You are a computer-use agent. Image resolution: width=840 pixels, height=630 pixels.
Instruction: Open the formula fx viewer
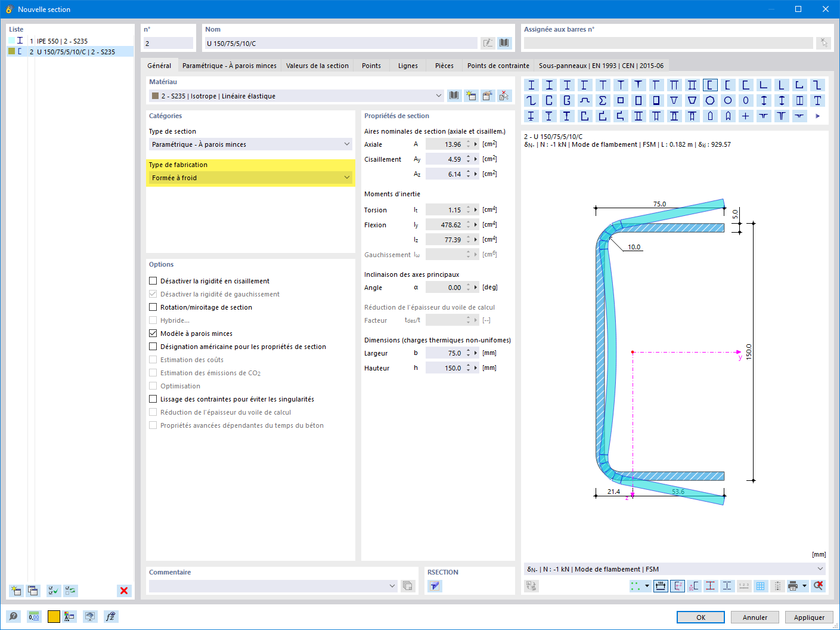[110, 616]
